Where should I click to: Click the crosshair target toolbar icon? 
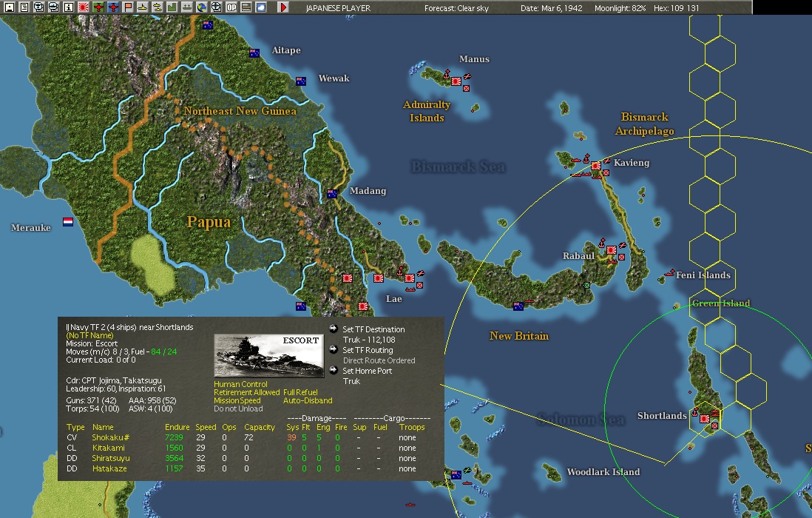pyautogui.click(x=217, y=7)
